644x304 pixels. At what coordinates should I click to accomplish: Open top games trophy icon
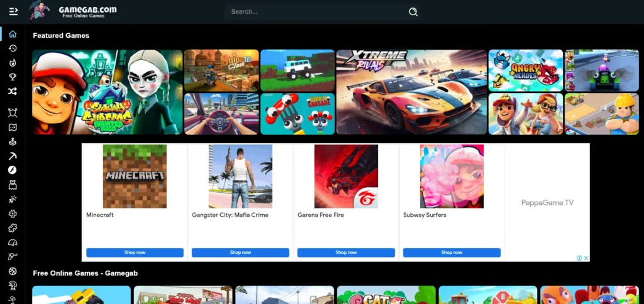(x=13, y=77)
